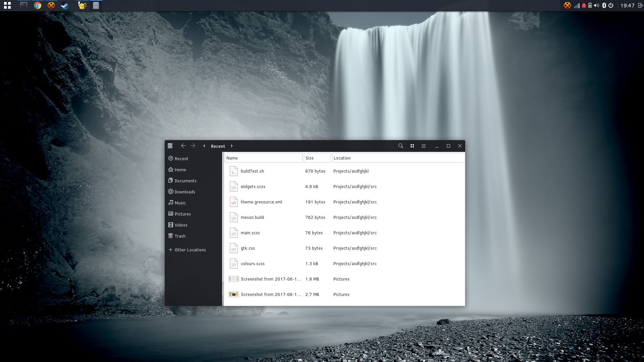
Task: Click the path bar left scroll triangle
Action: point(204,146)
